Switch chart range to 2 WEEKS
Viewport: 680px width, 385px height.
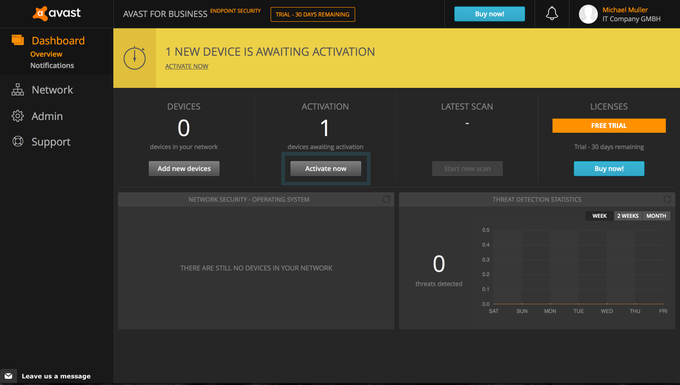[x=628, y=216]
